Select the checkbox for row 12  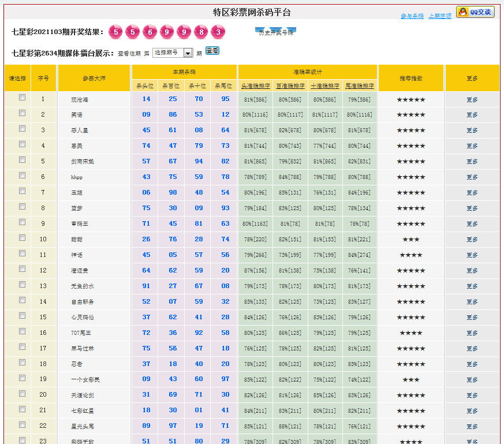tap(22, 269)
